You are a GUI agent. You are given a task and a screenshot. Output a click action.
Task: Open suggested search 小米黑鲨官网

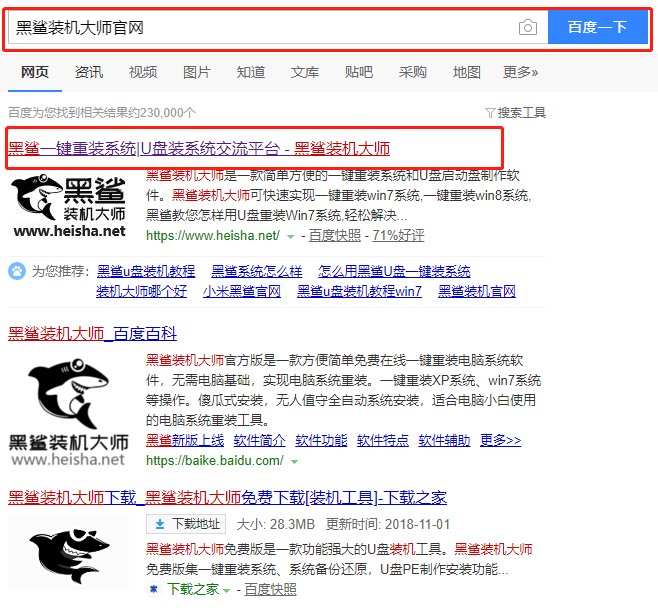pos(242,291)
